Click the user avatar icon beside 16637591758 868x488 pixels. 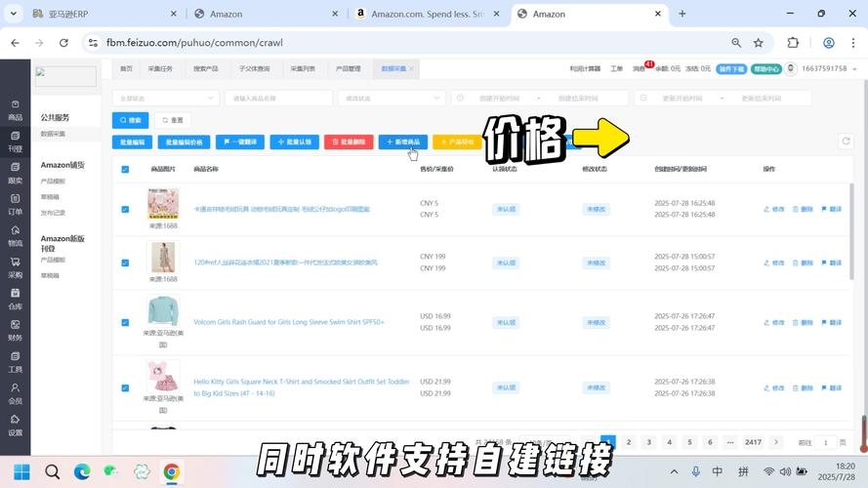pyautogui.click(x=791, y=68)
